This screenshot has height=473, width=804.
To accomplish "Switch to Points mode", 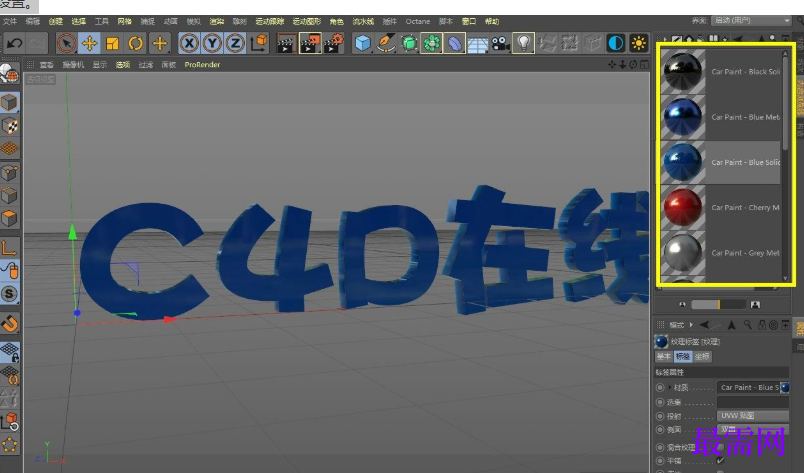I will (10, 172).
